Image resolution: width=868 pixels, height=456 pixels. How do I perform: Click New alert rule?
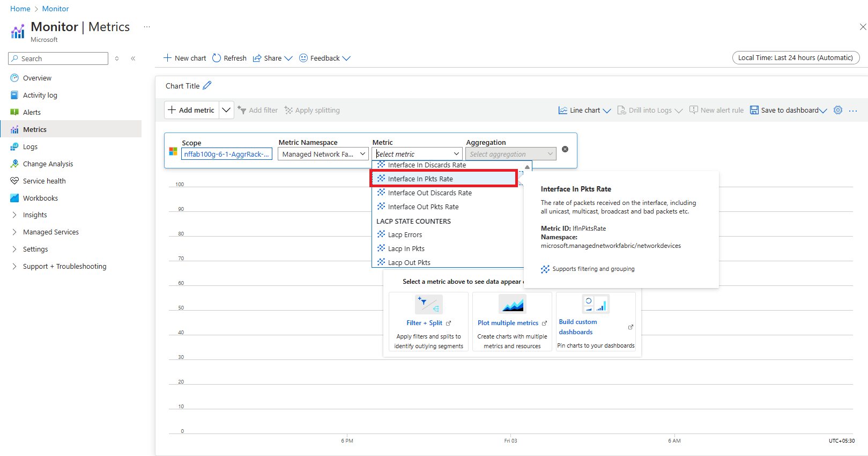pos(716,110)
